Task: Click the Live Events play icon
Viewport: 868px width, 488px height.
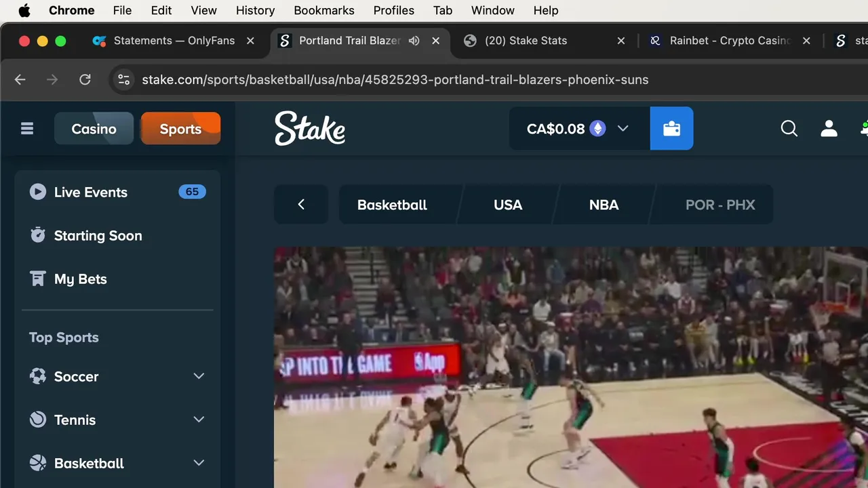Action: pos(38,192)
